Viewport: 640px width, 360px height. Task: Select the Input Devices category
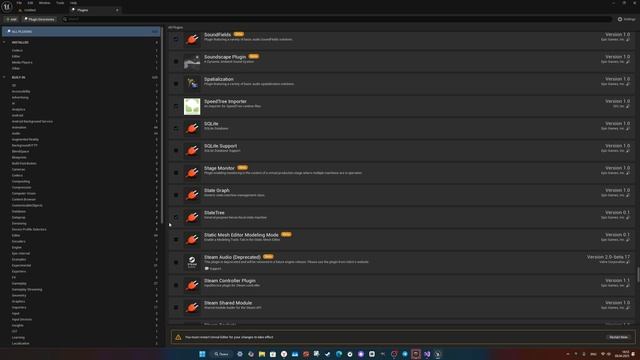point(22,320)
